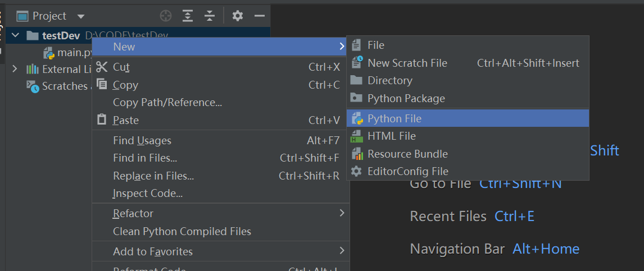Click the Cut scissors icon
The height and width of the screenshot is (271, 644).
click(x=102, y=67)
